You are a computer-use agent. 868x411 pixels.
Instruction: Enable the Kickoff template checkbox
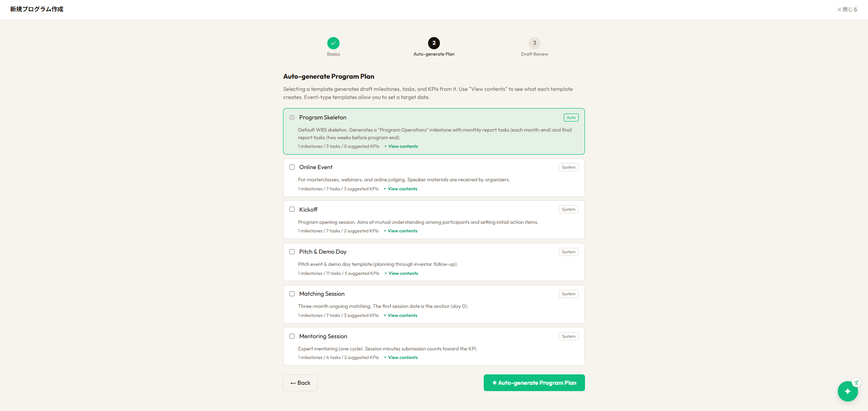click(292, 209)
